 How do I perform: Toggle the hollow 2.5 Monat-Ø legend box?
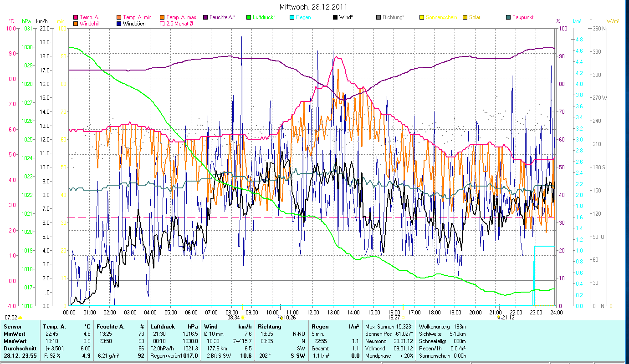point(162,23)
